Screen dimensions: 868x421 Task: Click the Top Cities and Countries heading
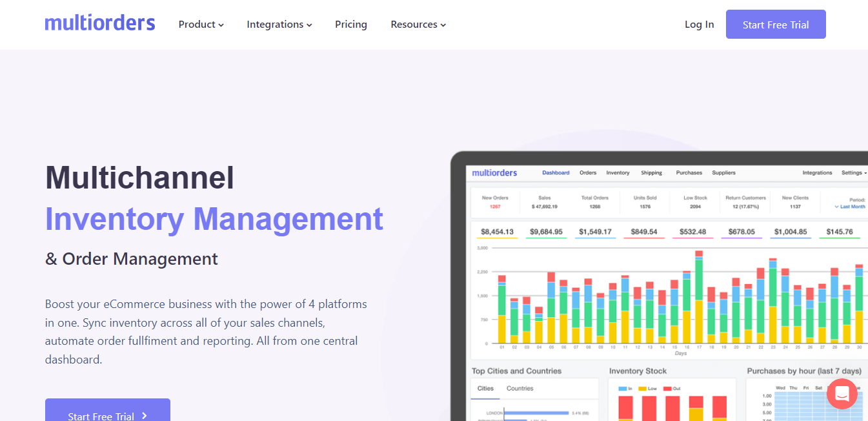516,371
